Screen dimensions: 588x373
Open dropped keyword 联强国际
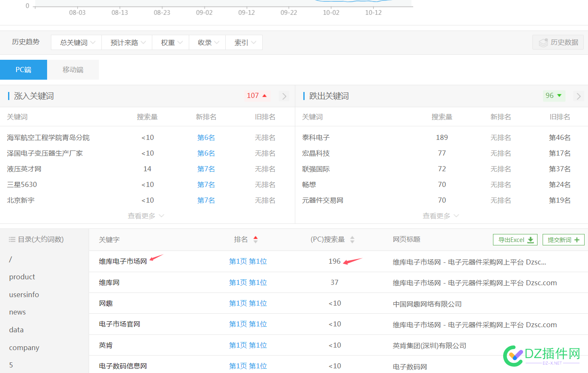pyautogui.click(x=316, y=169)
